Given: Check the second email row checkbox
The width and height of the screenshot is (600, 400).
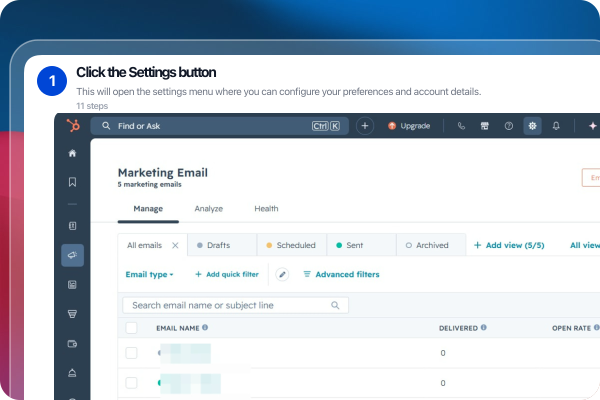Looking at the screenshot, I should 131,383.
